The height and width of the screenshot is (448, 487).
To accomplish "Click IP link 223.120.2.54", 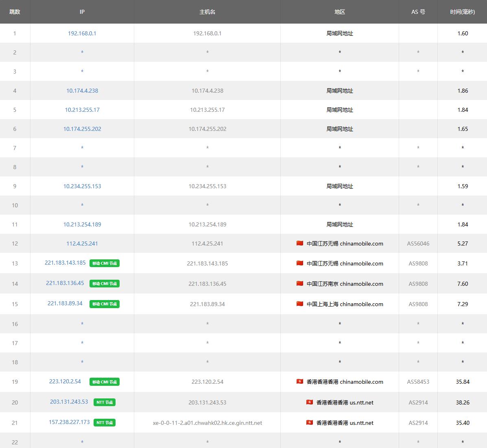I will (65, 381).
